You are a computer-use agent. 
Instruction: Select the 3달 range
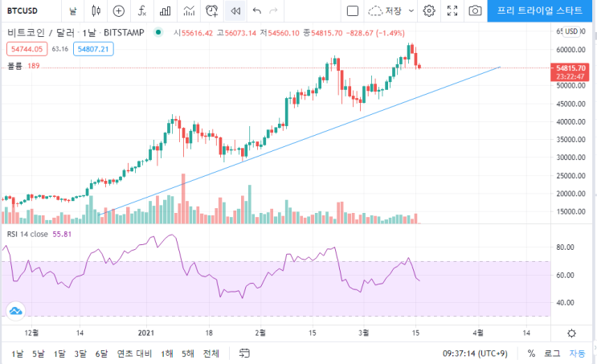[80, 354]
